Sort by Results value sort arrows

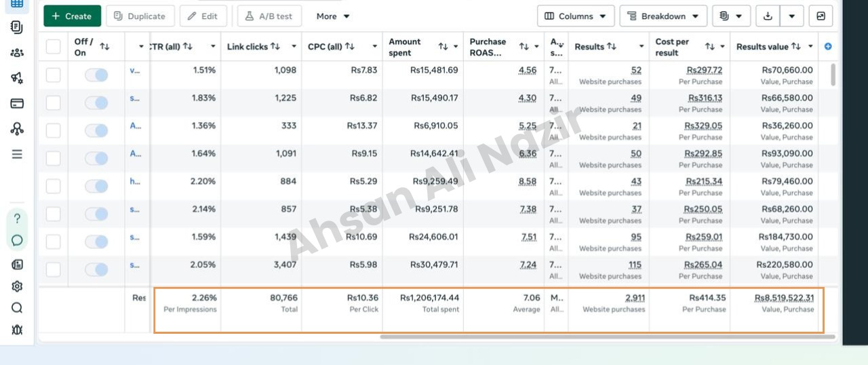click(796, 47)
